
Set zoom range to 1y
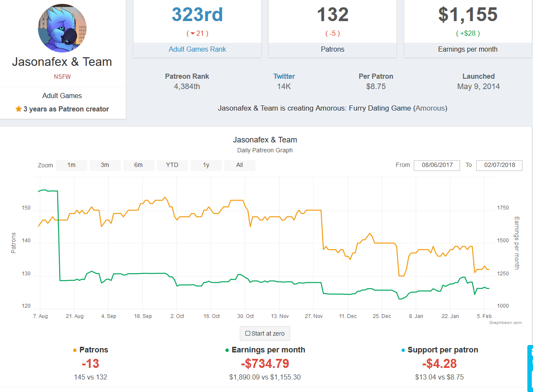[206, 165]
